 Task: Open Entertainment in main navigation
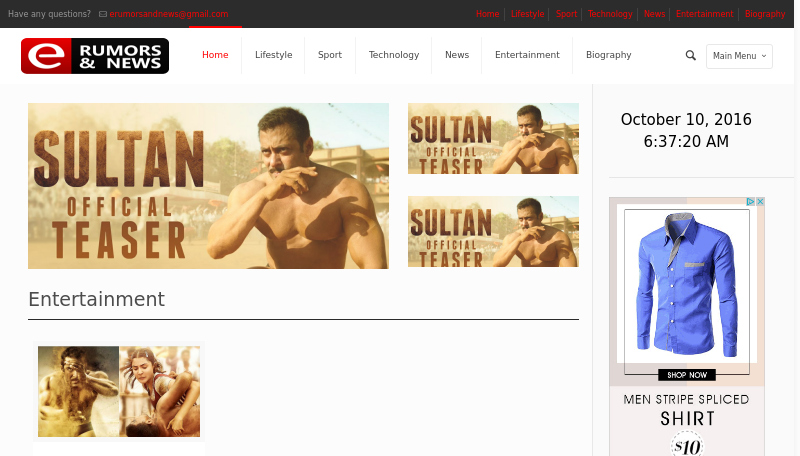pos(527,55)
